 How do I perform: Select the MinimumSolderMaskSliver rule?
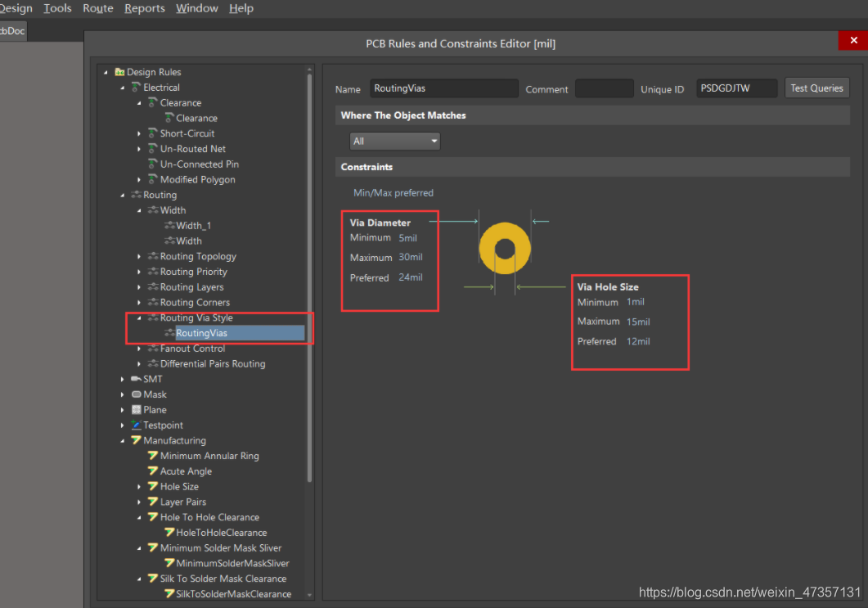click(232, 563)
